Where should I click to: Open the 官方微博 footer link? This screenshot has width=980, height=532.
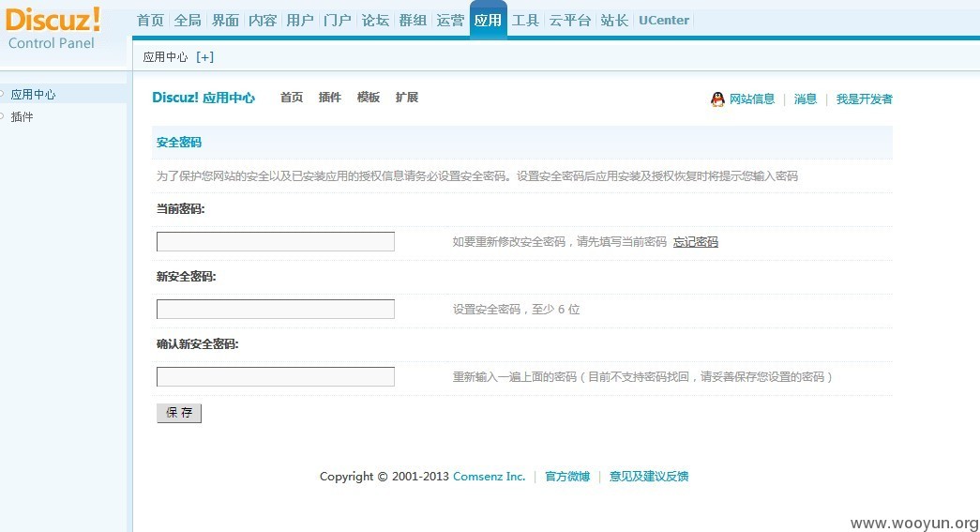coord(566,477)
